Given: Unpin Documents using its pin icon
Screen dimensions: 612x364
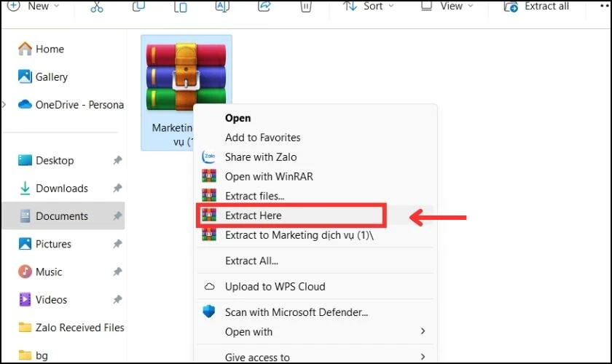Looking at the screenshot, I should tap(117, 215).
